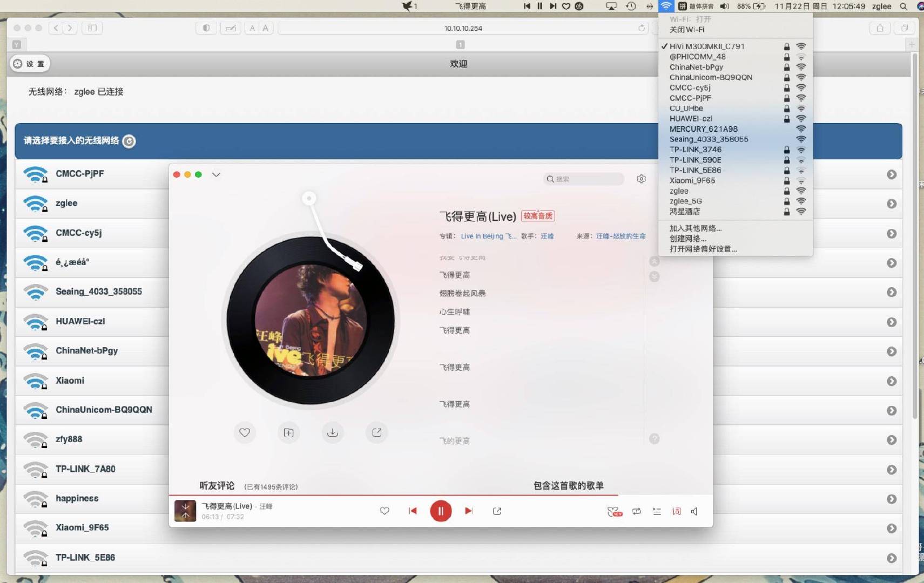Expand arrow for zfy888 network row
Image resolution: width=924 pixels, height=583 pixels.
[892, 440]
